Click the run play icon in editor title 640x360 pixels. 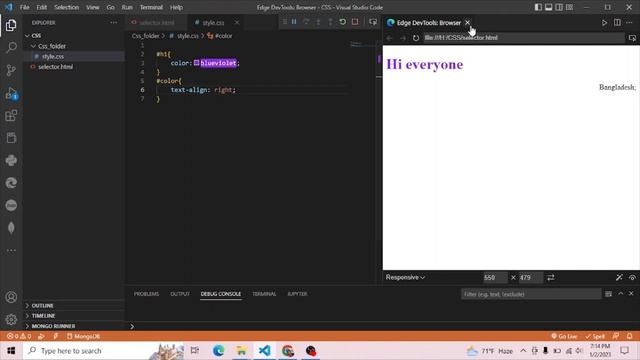click(x=604, y=23)
